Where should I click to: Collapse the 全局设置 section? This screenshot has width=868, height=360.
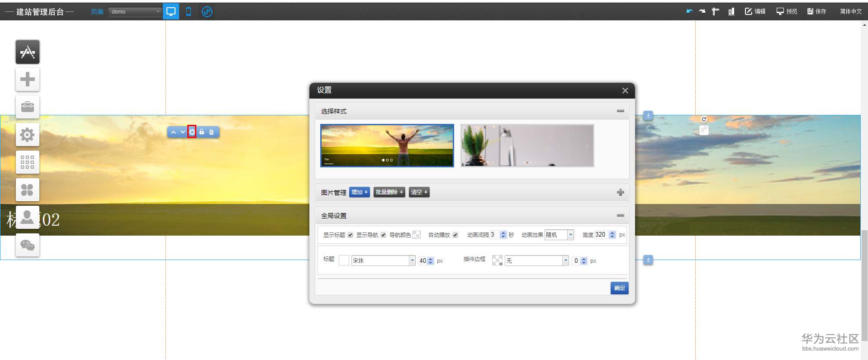point(620,215)
